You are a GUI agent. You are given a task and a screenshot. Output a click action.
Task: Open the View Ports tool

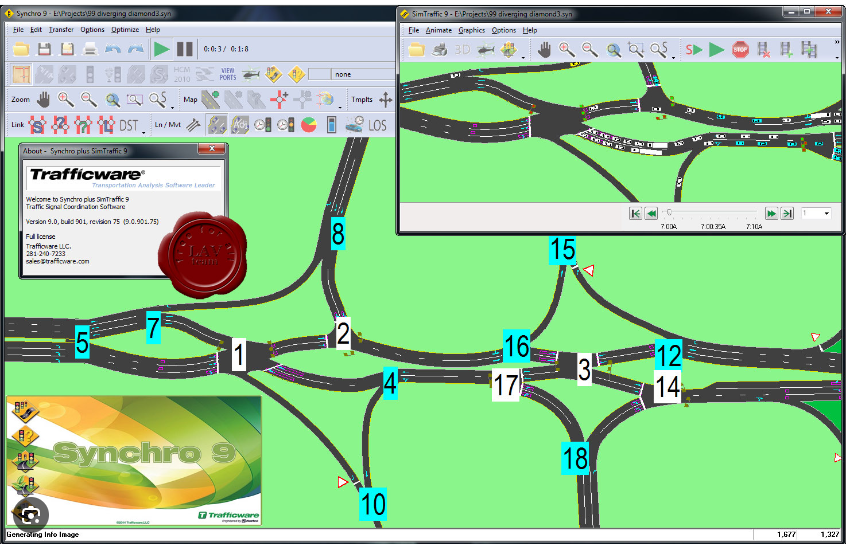coord(228,74)
